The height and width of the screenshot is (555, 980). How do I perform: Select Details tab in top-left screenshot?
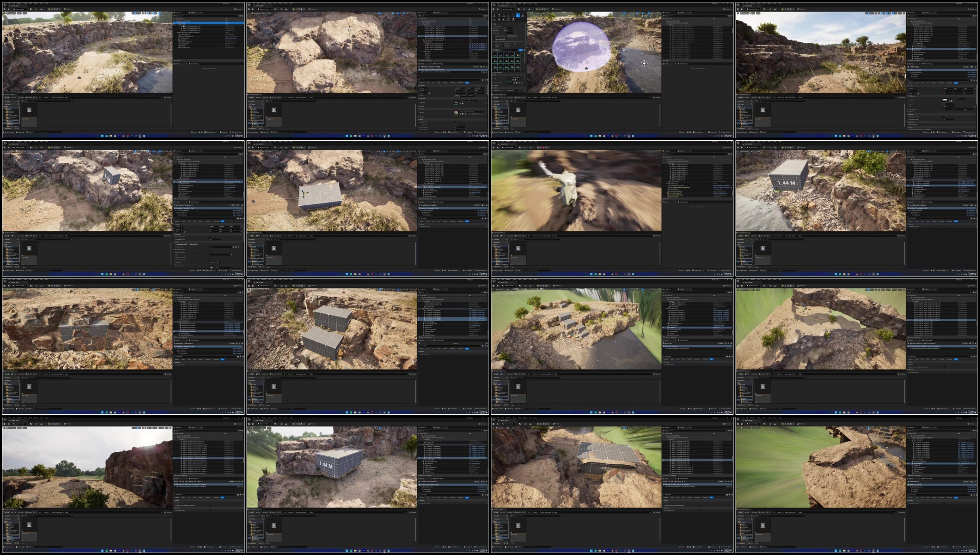178,64
